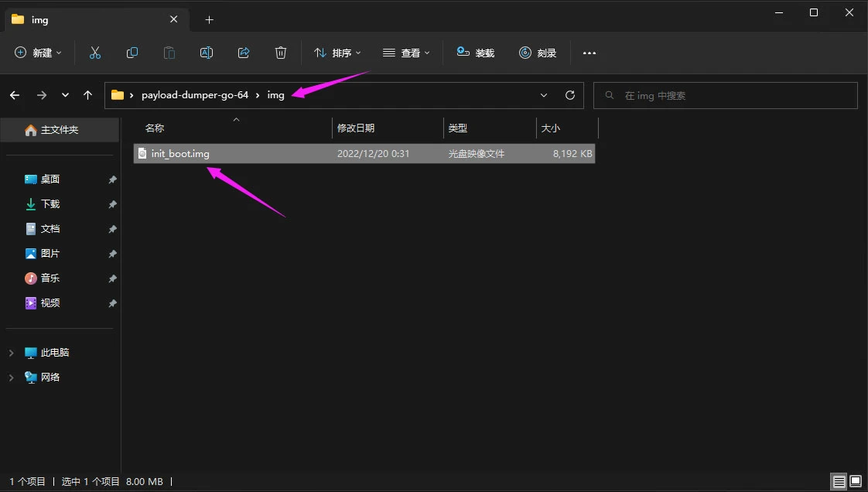Open 主文件夹 (Home) in sidebar
Image resolution: width=868 pixels, height=492 pixels.
60,129
